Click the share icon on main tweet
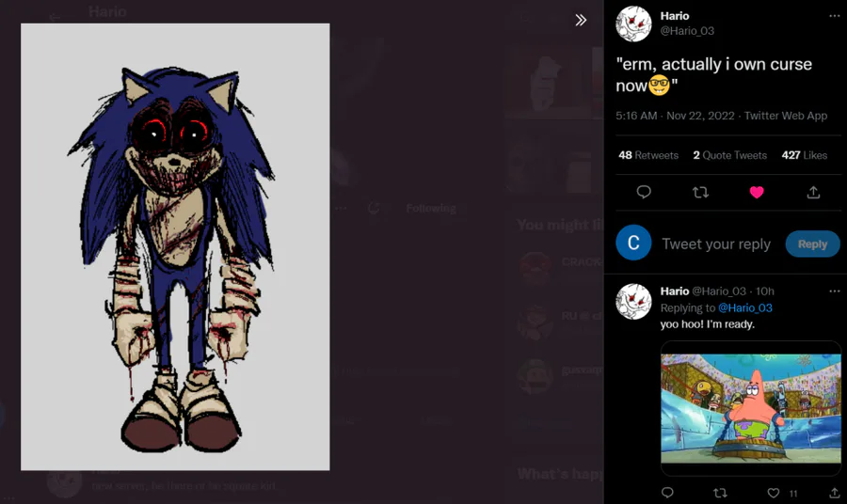The image size is (847, 504). [813, 192]
